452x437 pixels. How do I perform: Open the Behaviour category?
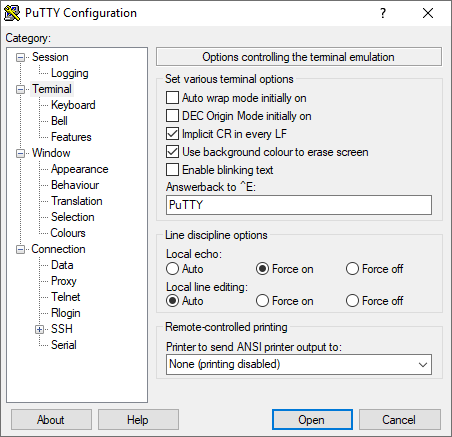point(75,185)
